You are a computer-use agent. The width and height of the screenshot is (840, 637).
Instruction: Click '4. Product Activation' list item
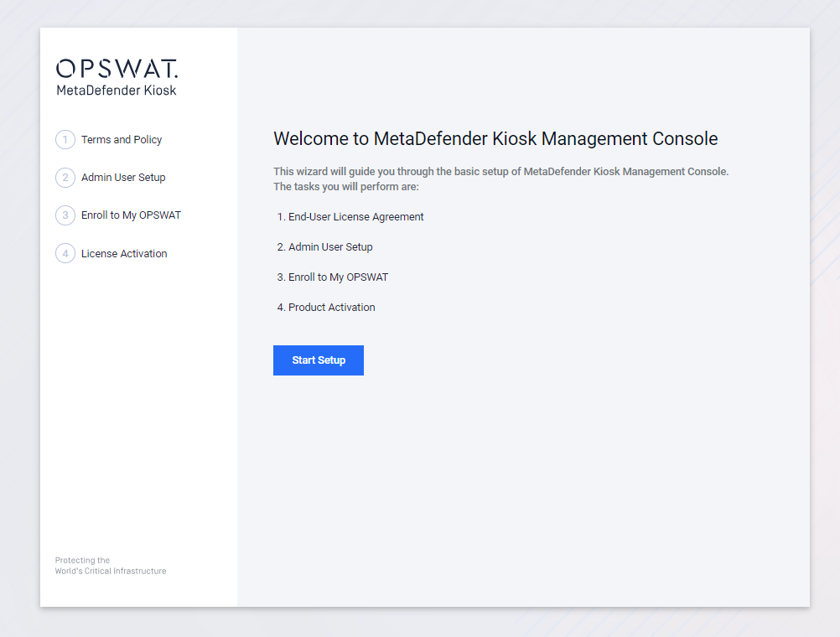pos(326,308)
